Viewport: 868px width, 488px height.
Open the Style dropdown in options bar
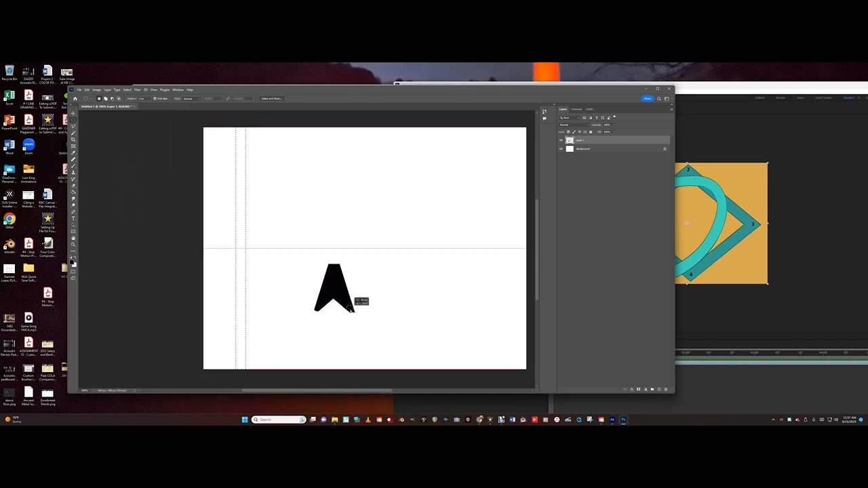click(x=192, y=99)
